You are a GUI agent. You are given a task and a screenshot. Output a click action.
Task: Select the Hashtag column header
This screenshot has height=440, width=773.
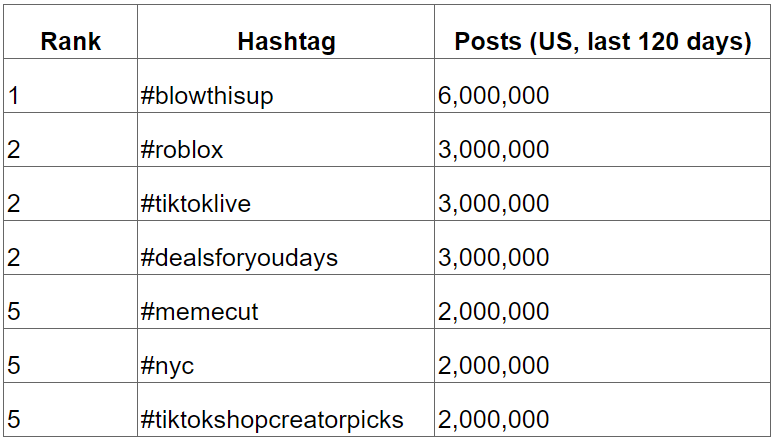[x=286, y=42]
